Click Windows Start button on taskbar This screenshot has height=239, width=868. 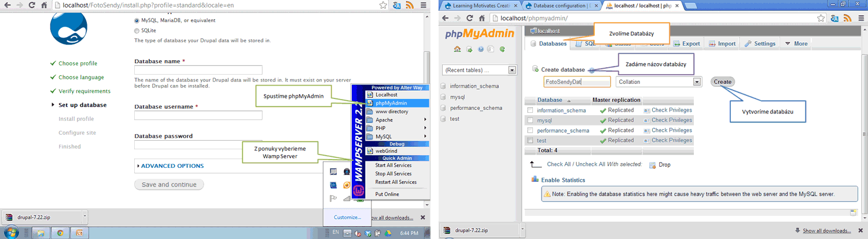12,233
